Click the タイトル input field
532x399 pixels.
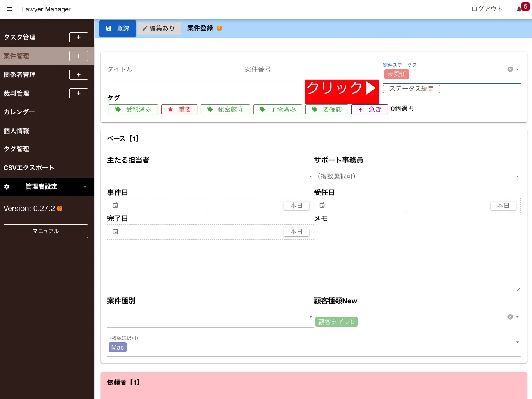coord(176,69)
